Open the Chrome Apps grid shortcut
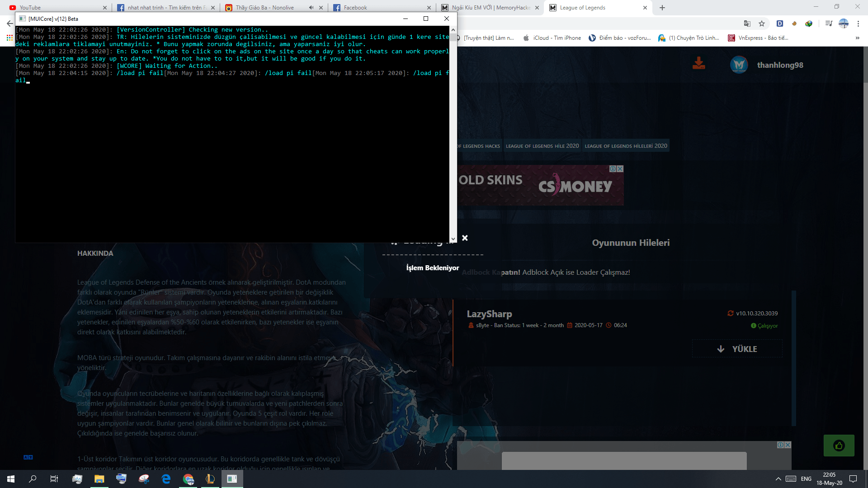The image size is (868, 488). [x=9, y=38]
